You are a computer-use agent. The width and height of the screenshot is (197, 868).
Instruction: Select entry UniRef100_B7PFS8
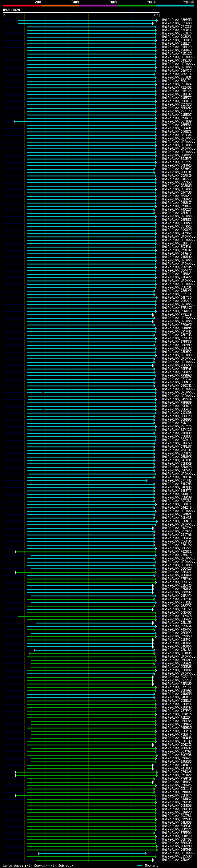click(x=177, y=342)
